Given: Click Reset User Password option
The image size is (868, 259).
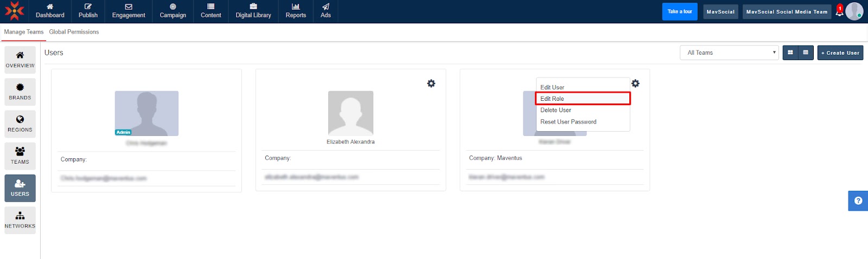Looking at the screenshot, I should coord(568,122).
